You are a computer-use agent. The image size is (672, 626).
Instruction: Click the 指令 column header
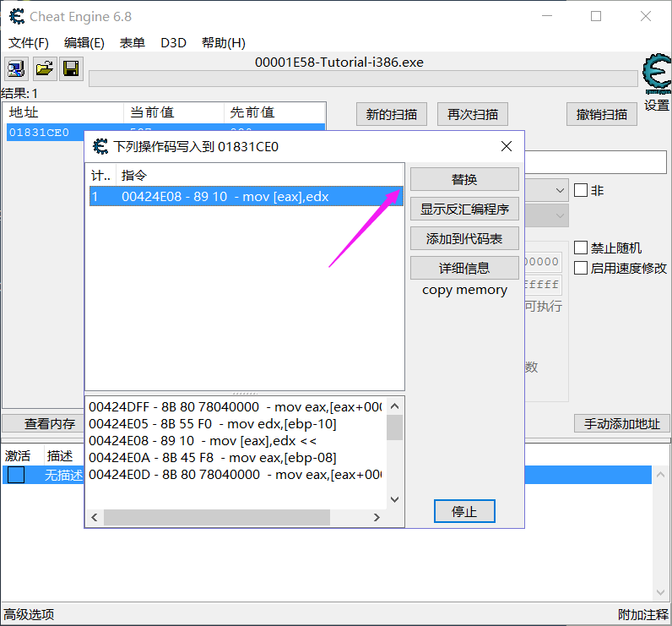(260, 176)
